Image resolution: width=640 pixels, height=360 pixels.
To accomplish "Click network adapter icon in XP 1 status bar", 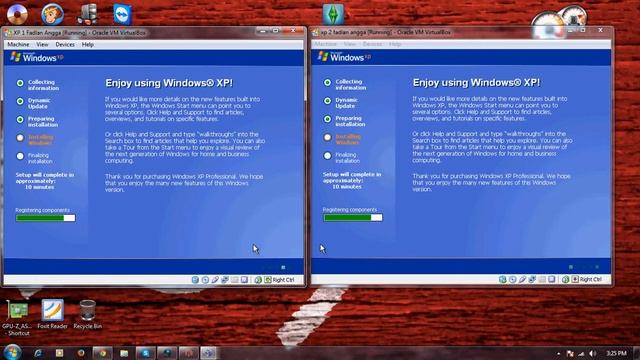I will tap(225, 280).
